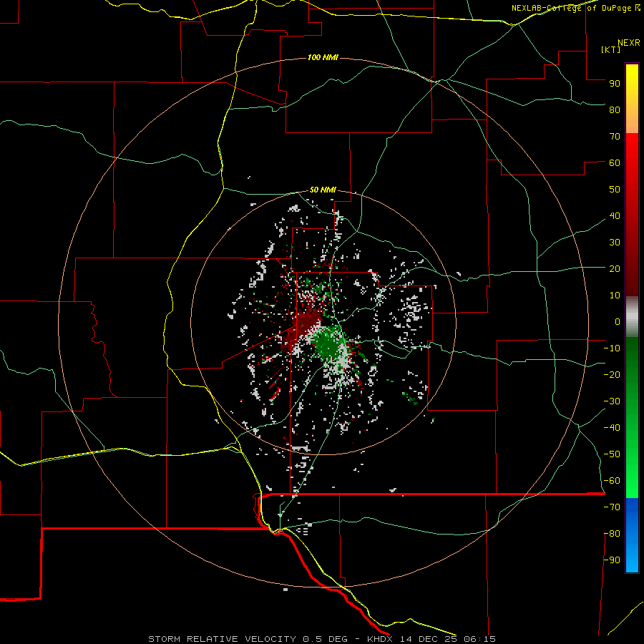Click the -70 value on velocity scale
644x644 pixels.
pos(612,507)
